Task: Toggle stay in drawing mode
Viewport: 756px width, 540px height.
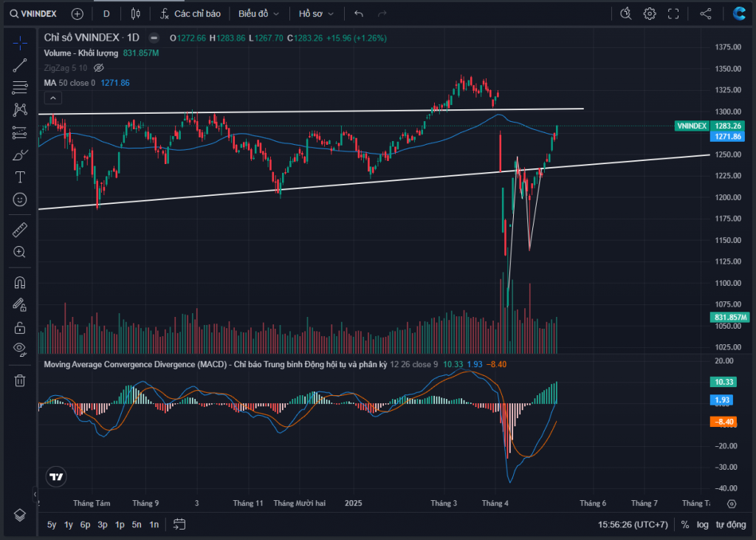Action: 20,304
